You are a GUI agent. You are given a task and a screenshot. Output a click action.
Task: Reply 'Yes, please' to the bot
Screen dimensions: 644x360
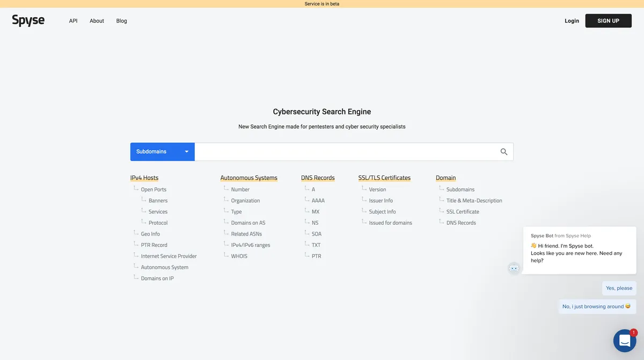[x=619, y=288]
